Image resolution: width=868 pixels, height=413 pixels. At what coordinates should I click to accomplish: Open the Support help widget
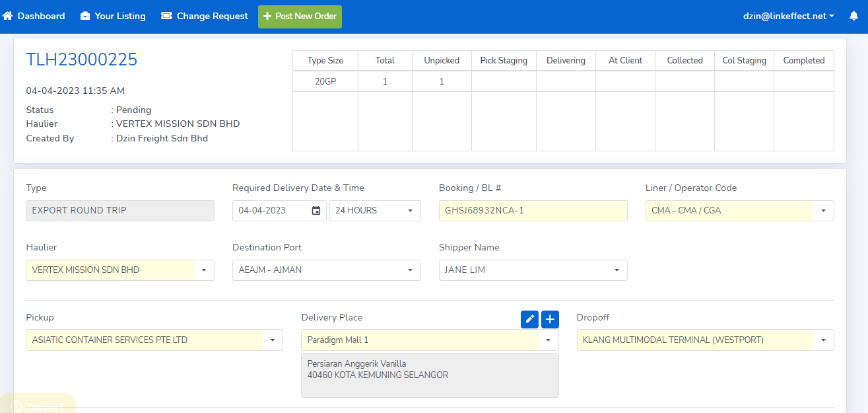click(x=38, y=406)
